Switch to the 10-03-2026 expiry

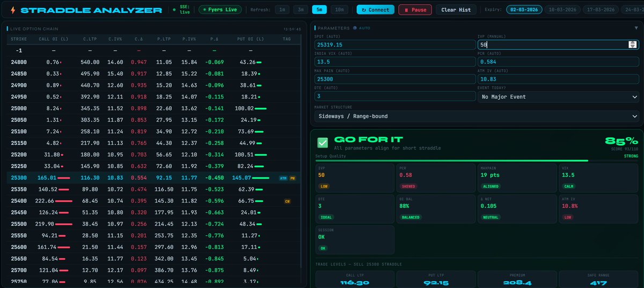pyautogui.click(x=562, y=10)
